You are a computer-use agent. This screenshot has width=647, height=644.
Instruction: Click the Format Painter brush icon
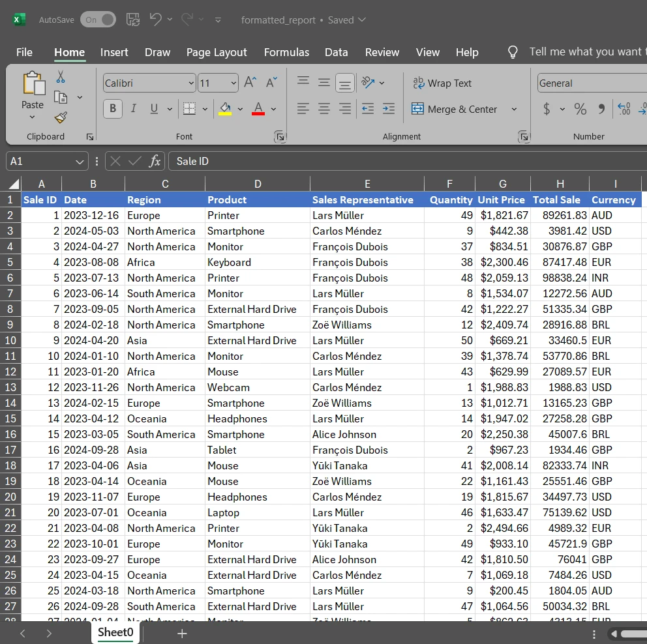click(x=61, y=117)
